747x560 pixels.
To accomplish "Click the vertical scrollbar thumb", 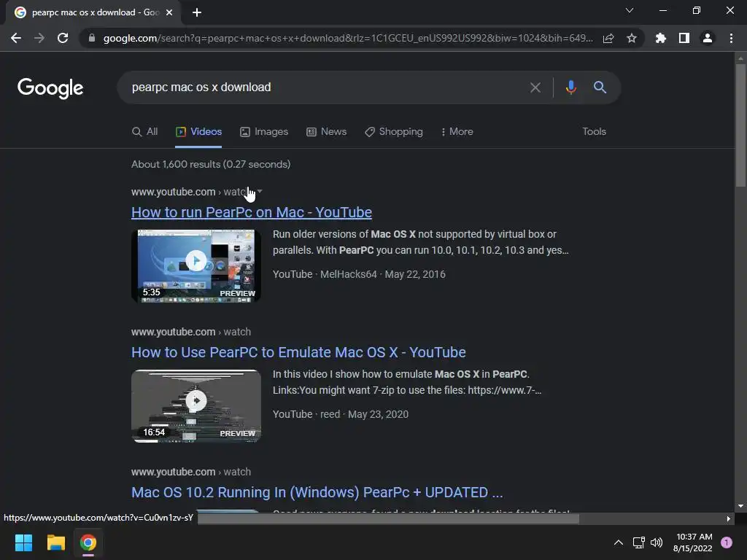I will 740,125.
